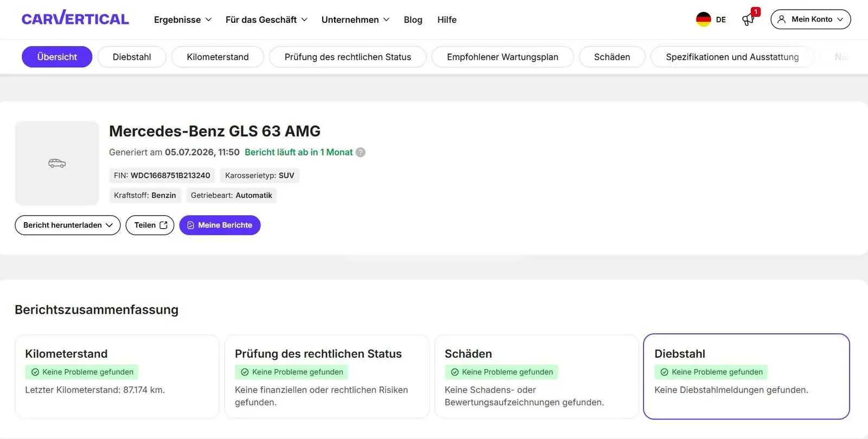Open the Bericht herunterladen dropdown

[x=68, y=225]
